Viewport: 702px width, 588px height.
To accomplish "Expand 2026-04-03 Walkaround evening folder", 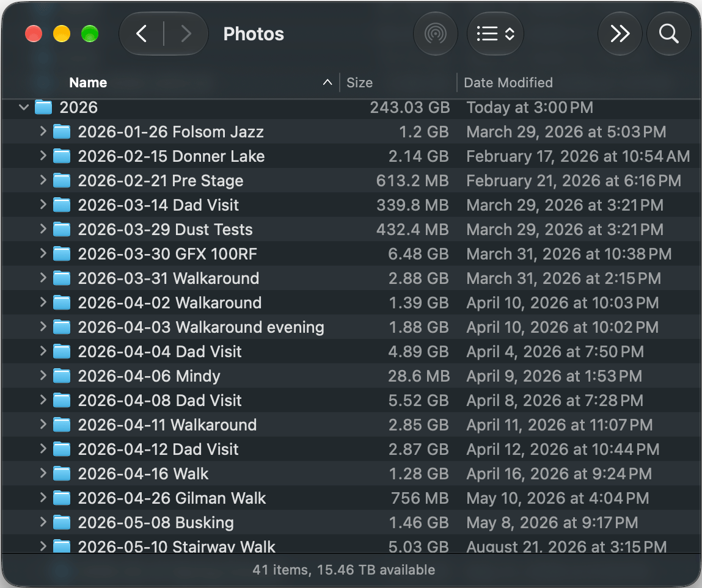I will click(43, 327).
